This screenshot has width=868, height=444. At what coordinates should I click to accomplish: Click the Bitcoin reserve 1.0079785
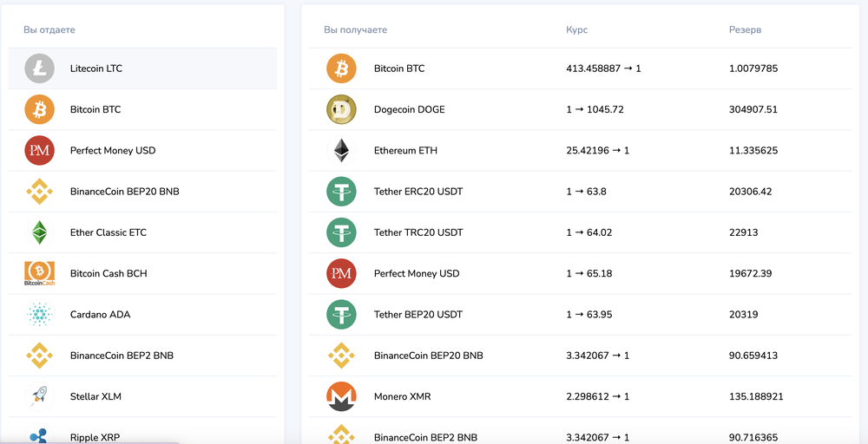[x=753, y=69]
